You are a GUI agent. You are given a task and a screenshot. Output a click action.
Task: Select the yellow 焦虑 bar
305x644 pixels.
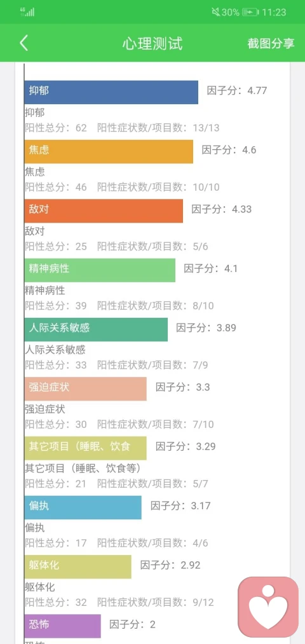point(109,151)
